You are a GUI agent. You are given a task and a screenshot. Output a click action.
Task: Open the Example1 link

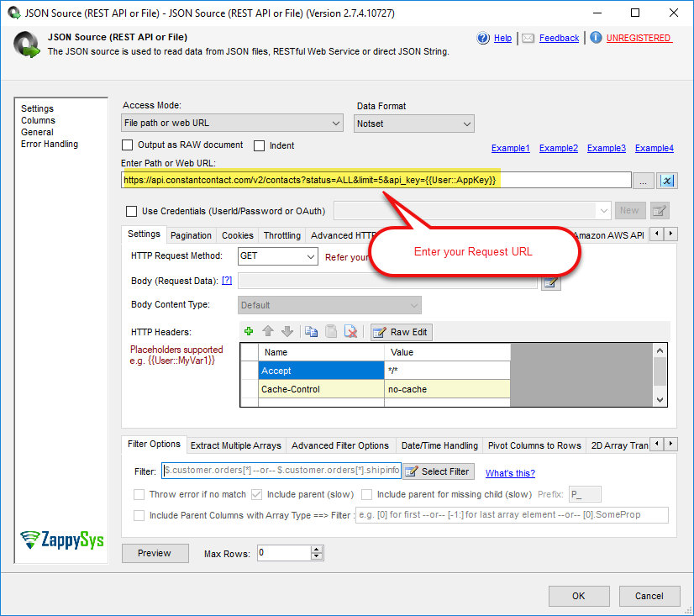point(510,149)
